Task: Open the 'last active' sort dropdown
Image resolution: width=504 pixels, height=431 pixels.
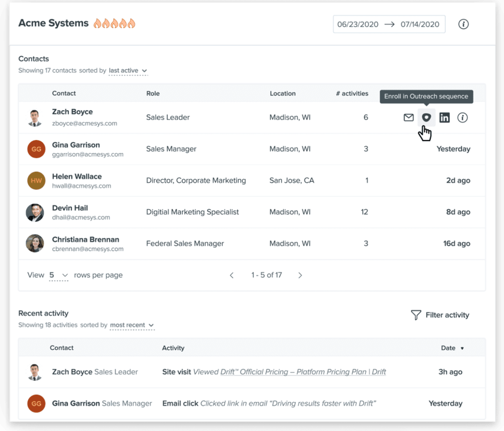Action: coord(128,71)
